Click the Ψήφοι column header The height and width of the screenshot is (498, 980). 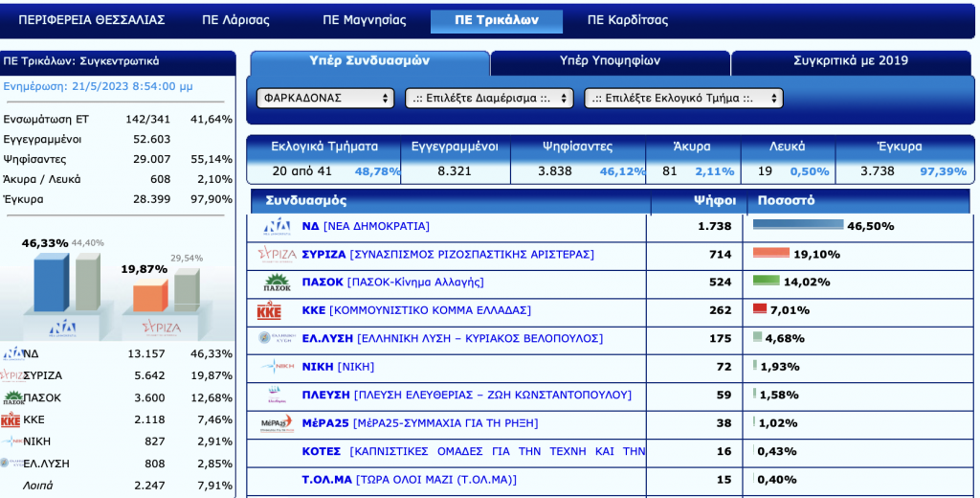714,201
